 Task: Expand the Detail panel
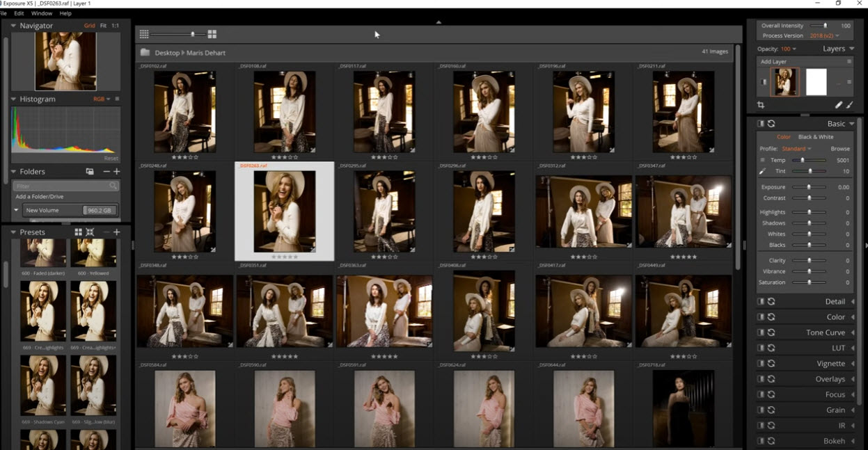[x=852, y=301]
